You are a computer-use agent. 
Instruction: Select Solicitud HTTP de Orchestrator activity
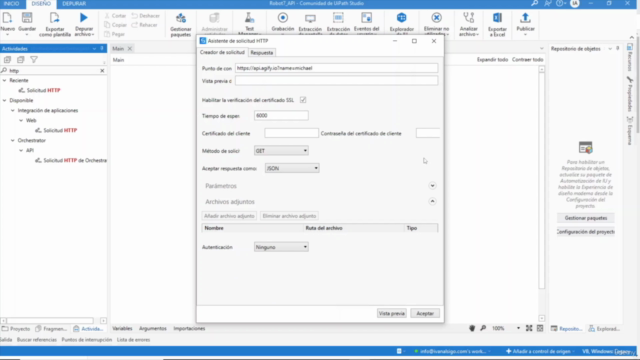(x=71, y=160)
